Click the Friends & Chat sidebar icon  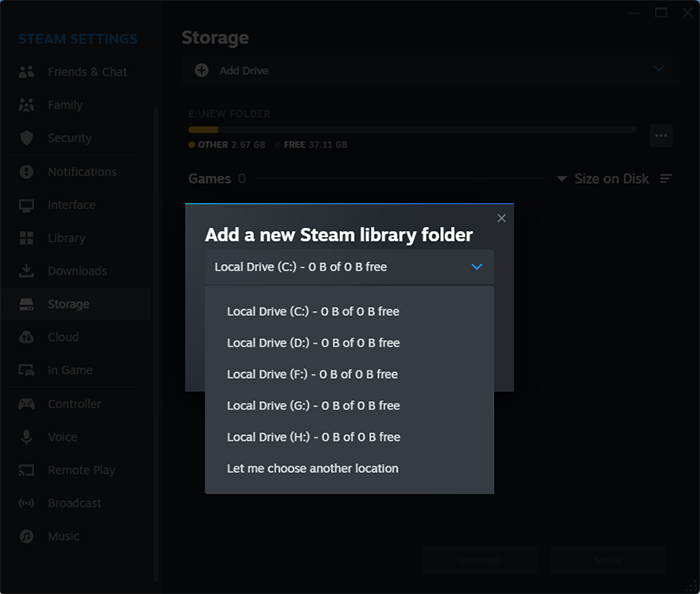(26, 72)
